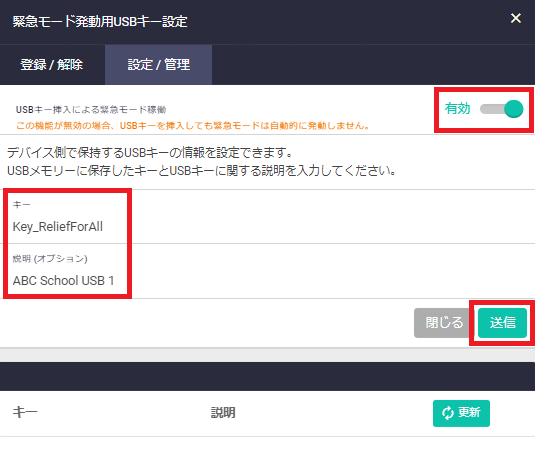This screenshot has height=455, width=535.
Task: Close the USB key settings dialog
Action: pyautogui.click(x=516, y=18)
